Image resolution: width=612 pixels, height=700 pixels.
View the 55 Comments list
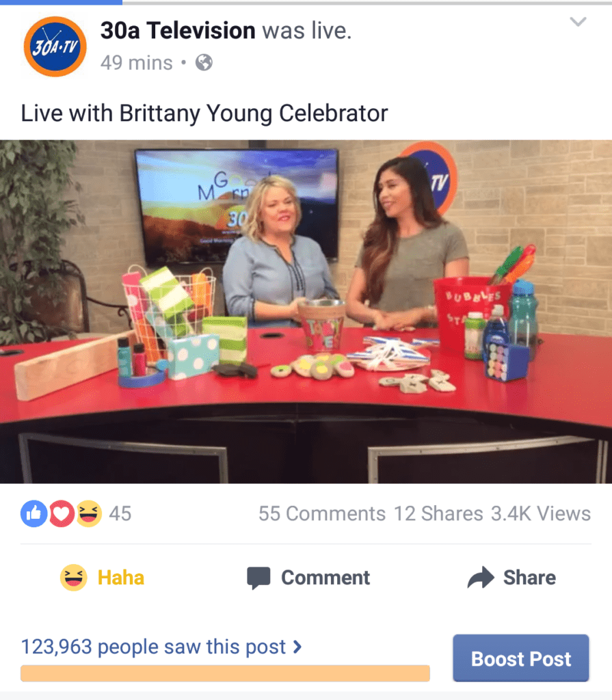tap(321, 513)
